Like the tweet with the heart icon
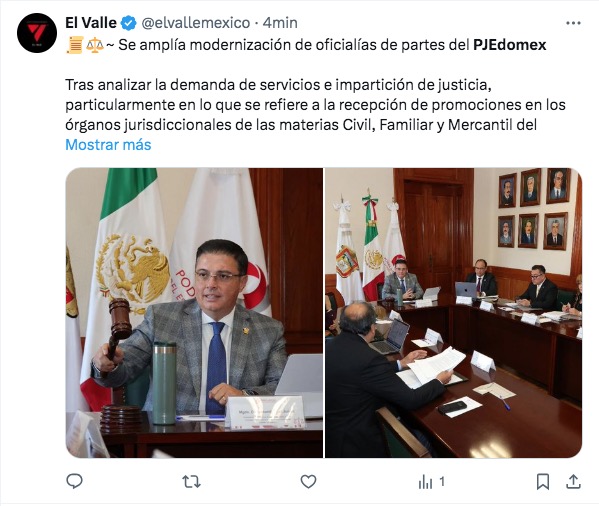Image resolution: width=599 pixels, height=506 pixels. tap(308, 482)
